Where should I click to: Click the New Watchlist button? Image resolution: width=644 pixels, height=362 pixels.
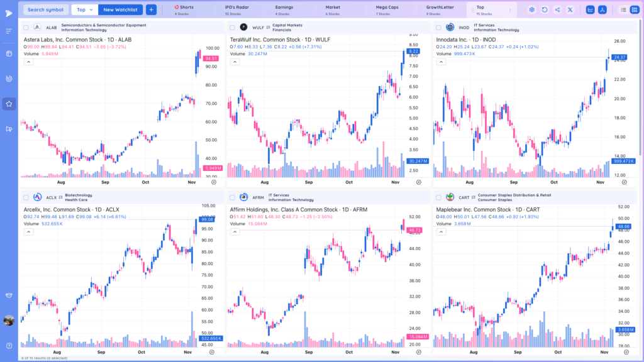point(120,9)
